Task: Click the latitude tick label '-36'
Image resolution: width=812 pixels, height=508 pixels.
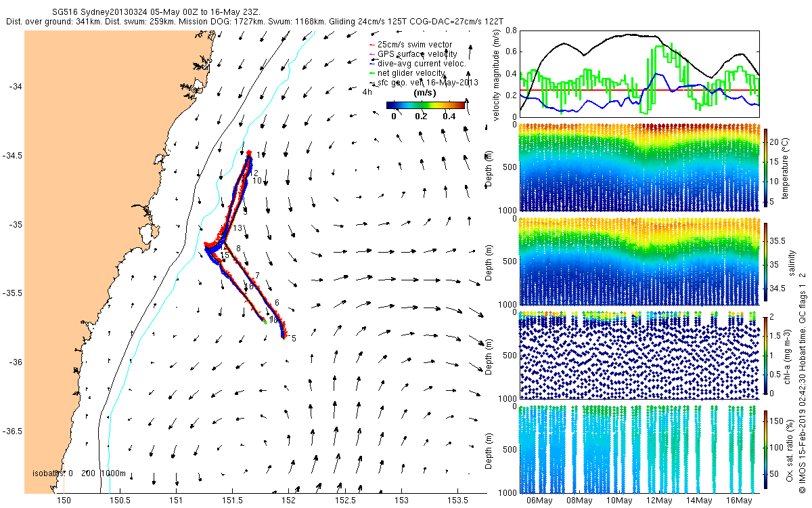Action: pyautogui.click(x=16, y=362)
